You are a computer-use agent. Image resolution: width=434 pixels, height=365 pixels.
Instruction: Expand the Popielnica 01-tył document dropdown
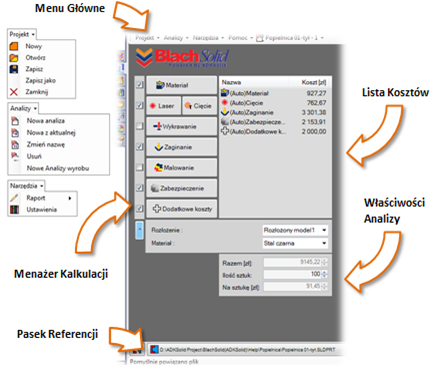[x=322, y=38]
